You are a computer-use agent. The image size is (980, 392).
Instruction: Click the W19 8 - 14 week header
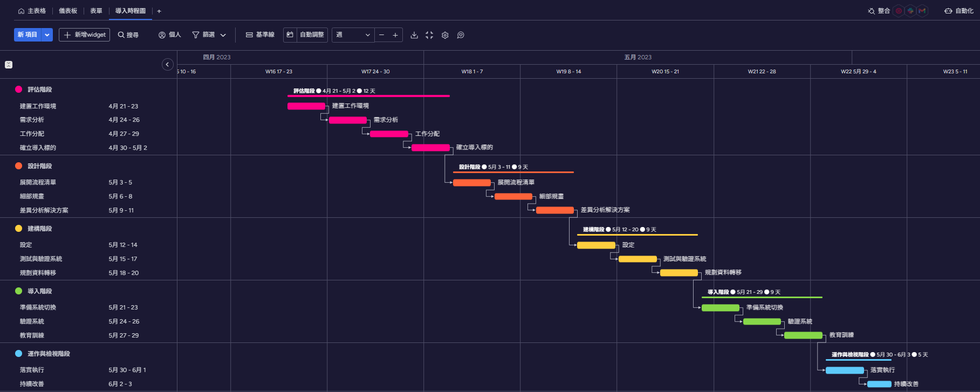click(568, 72)
